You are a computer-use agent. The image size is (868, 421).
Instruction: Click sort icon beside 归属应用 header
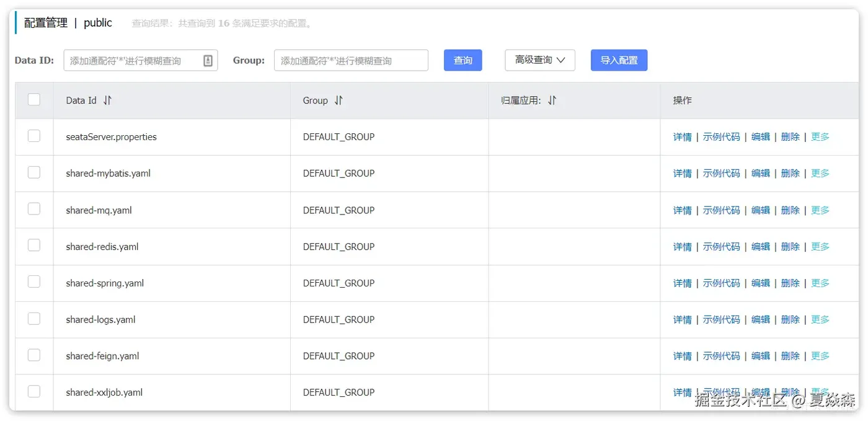pyautogui.click(x=552, y=100)
